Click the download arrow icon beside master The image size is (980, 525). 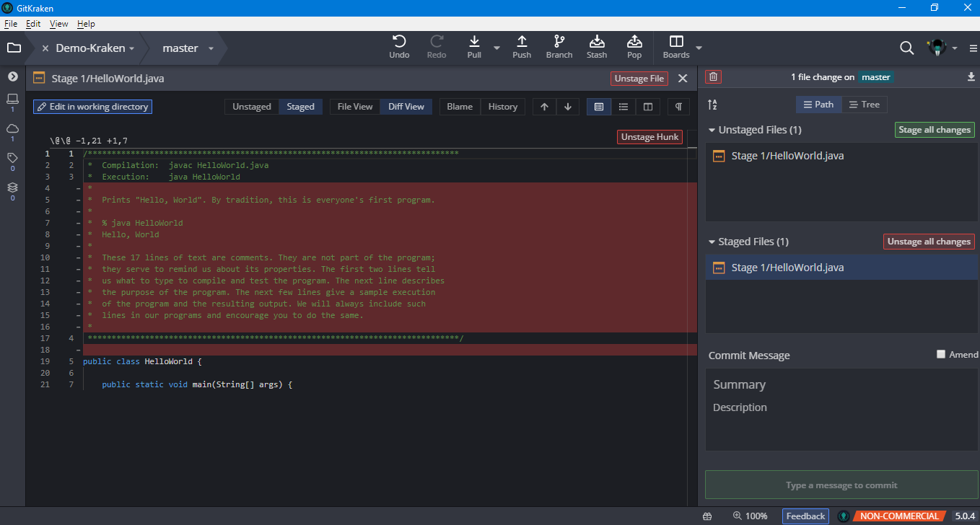click(971, 77)
